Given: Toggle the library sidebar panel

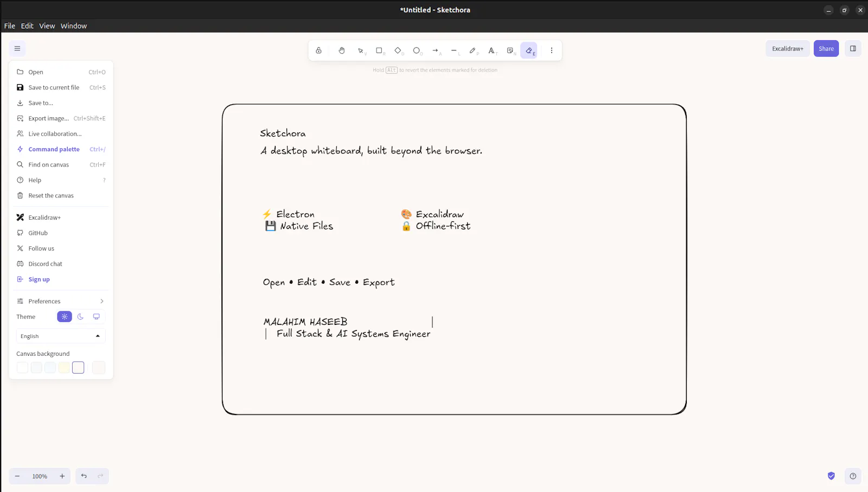Looking at the screenshot, I should click(x=853, y=49).
